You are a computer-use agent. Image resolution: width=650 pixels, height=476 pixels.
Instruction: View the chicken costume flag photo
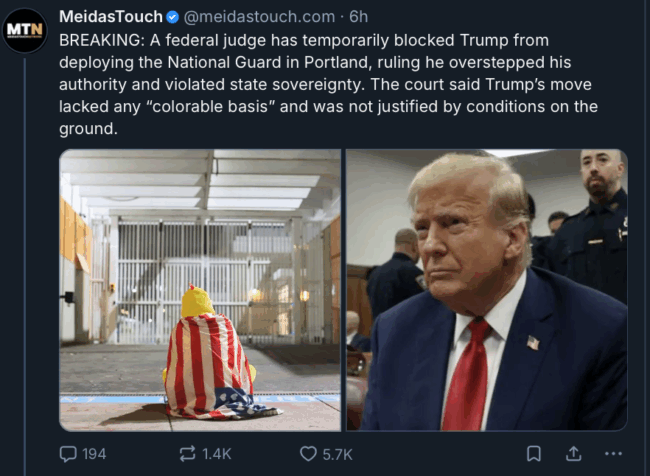(x=200, y=290)
